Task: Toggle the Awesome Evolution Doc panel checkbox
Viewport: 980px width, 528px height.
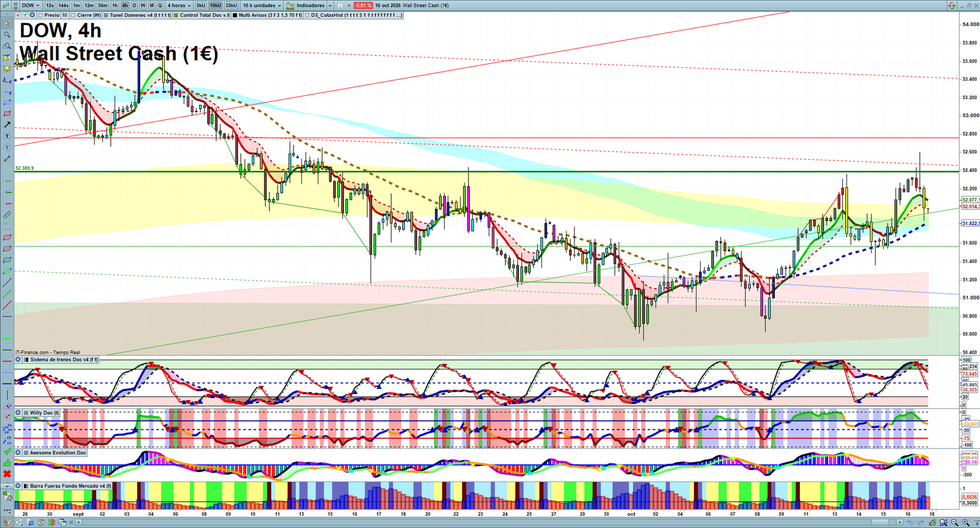Action: point(26,453)
